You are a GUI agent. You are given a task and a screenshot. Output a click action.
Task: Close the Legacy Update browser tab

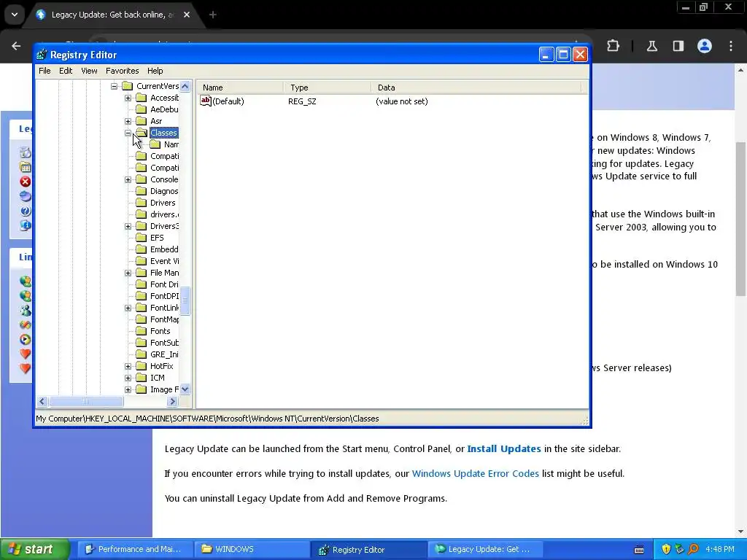(187, 15)
